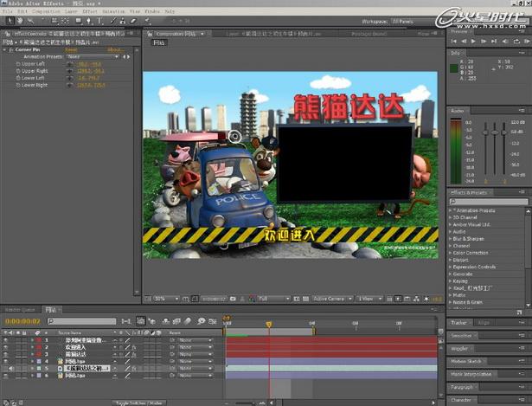Select the Hand tool

(x=20, y=21)
